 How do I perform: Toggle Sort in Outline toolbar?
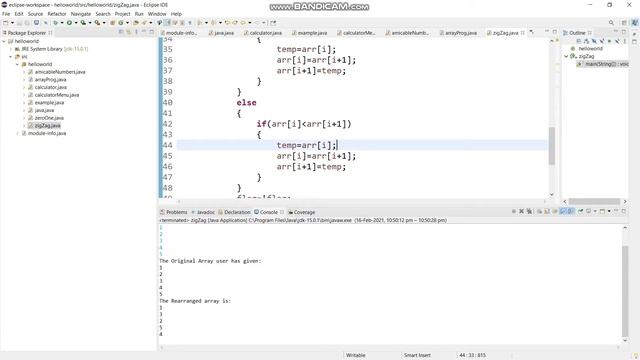[586, 41]
